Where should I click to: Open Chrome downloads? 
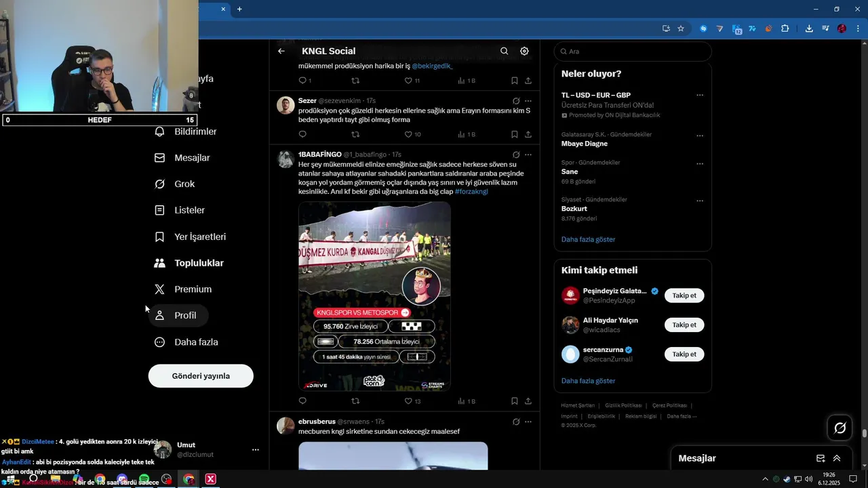(x=809, y=28)
